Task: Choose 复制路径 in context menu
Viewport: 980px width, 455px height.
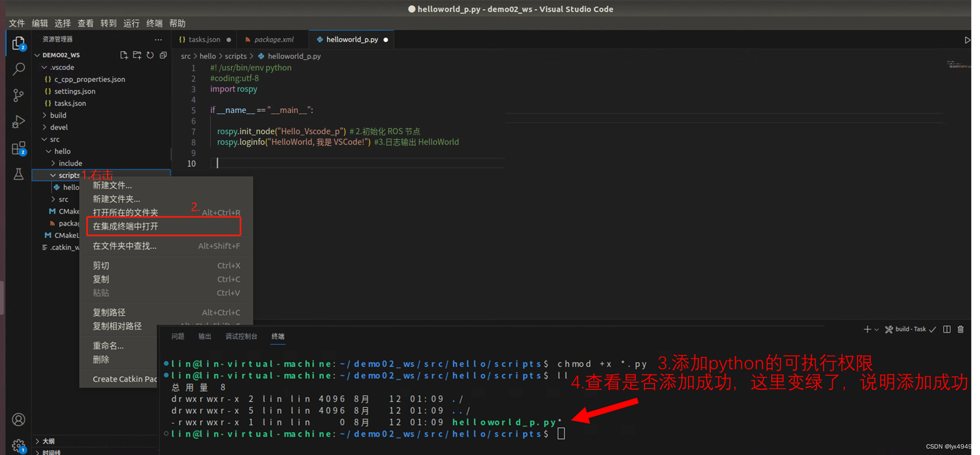Action: [167, 312]
